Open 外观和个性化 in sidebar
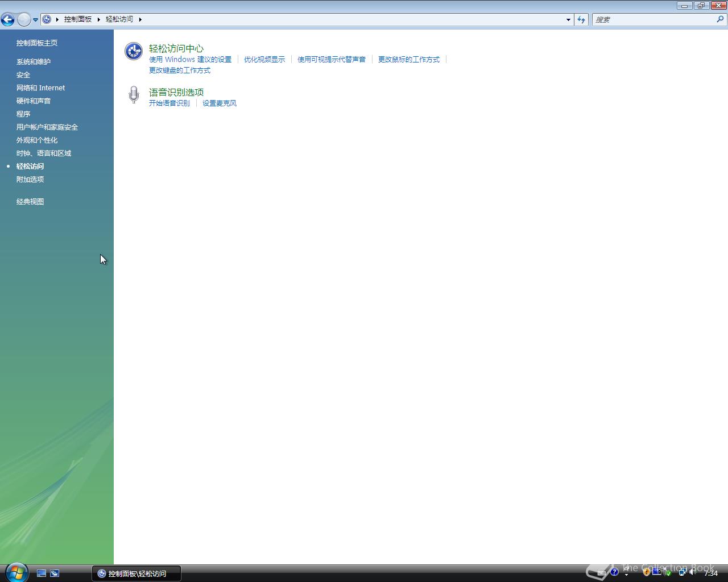 point(37,140)
